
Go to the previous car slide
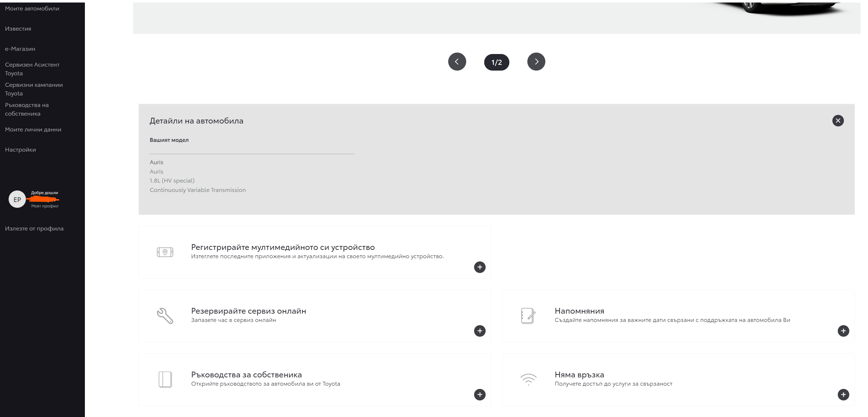coord(457,62)
